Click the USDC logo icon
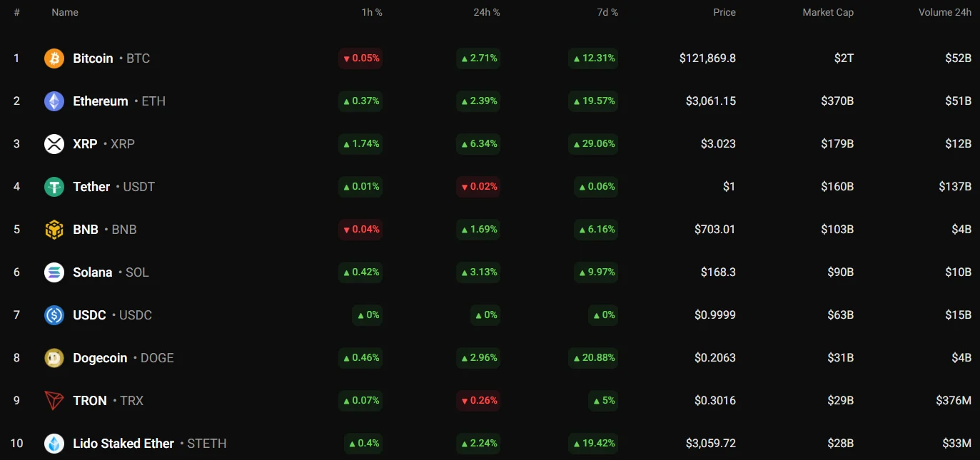 pyautogui.click(x=54, y=315)
